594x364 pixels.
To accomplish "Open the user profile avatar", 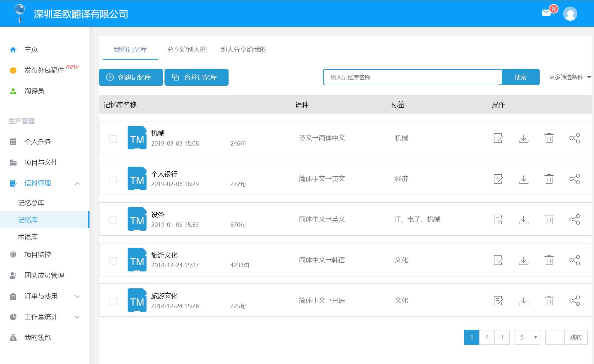I will click(570, 14).
